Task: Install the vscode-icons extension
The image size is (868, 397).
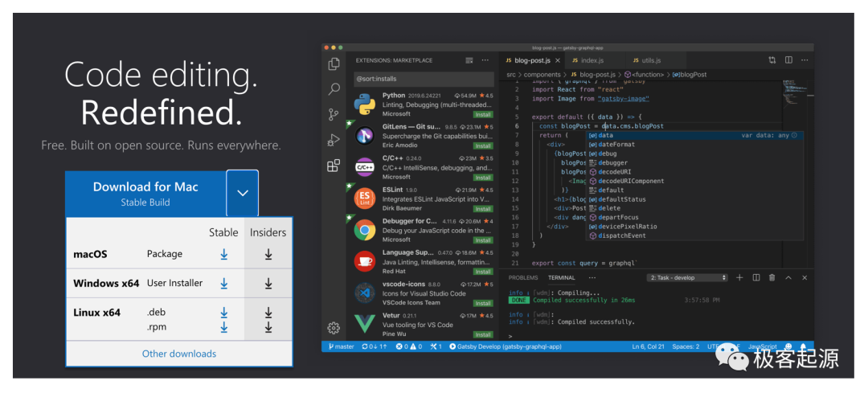Action: point(483,304)
